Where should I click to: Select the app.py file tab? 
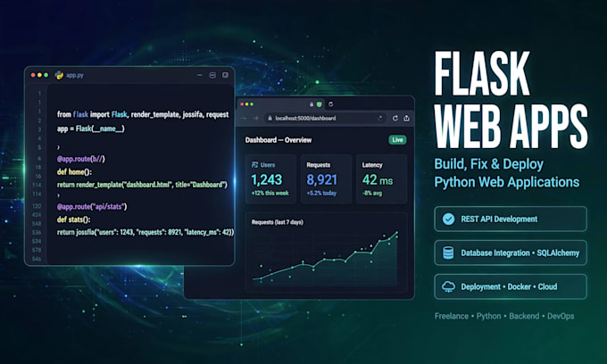[75, 75]
